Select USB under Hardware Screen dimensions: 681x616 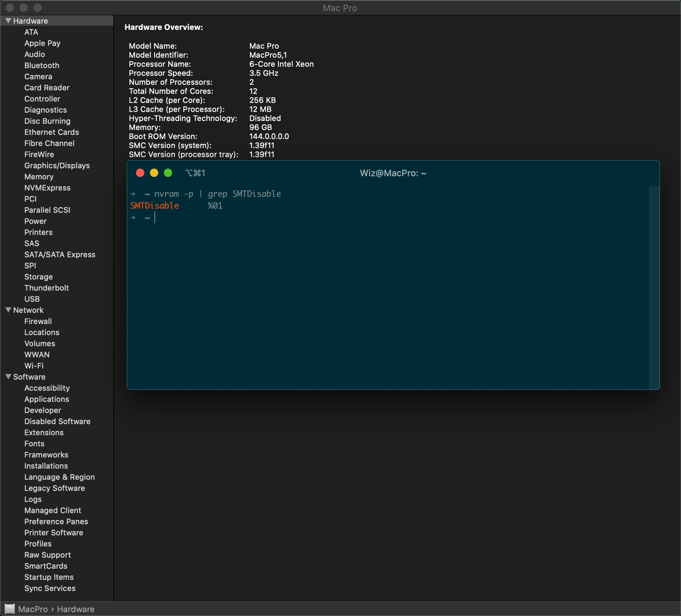[32, 299]
